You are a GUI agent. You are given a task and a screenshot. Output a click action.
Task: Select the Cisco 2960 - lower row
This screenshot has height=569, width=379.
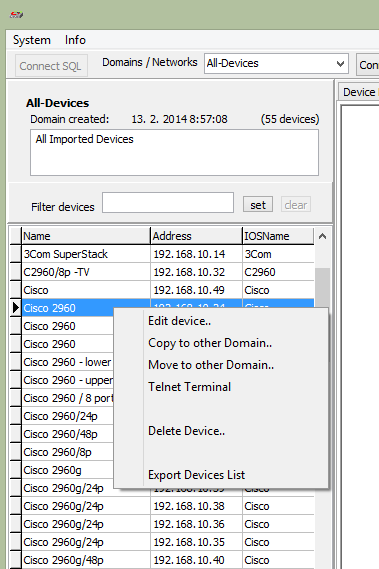pyautogui.click(x=68, y=362)
